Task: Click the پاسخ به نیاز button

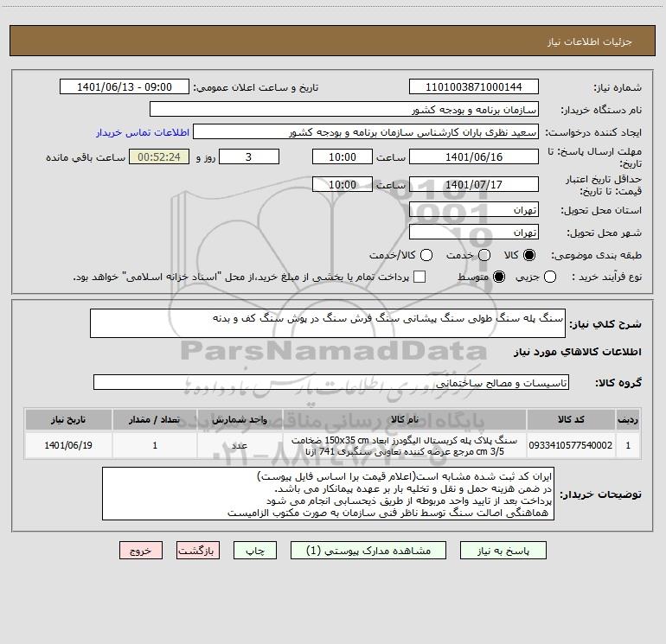Action: click(x=503, y=551)
